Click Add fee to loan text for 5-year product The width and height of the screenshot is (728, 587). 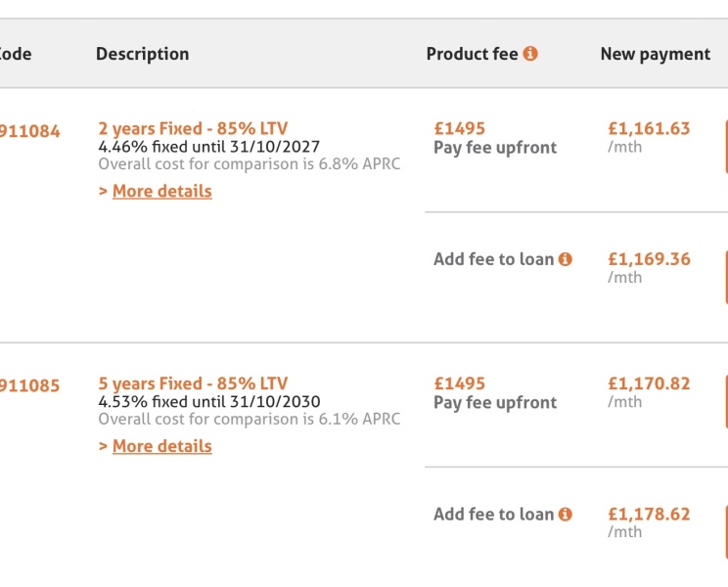[493, 514]
